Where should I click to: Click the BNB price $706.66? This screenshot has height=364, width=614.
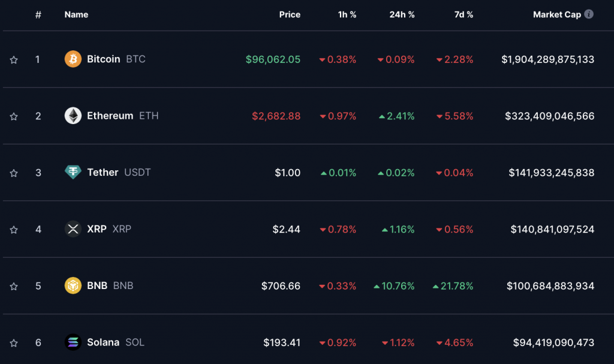(x=281, y=286)
